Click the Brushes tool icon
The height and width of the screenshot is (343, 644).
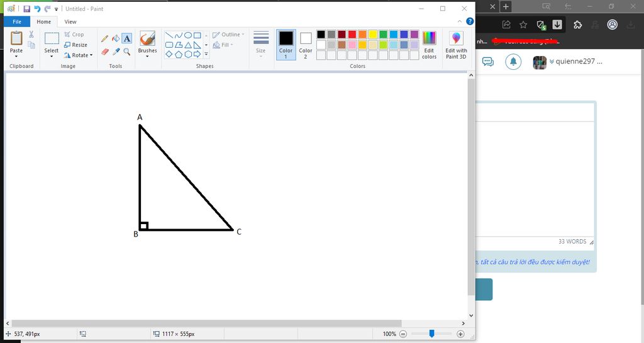[x=147, y=38]
